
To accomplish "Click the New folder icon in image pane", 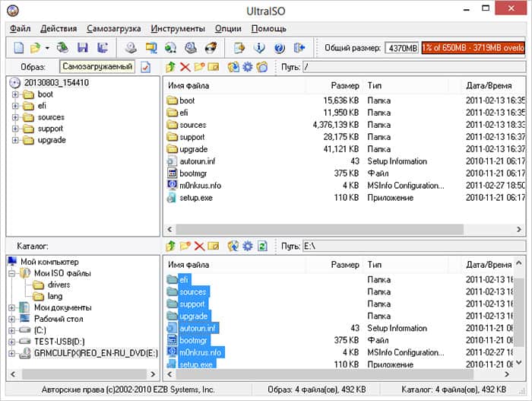I will click(x=199, y=67).
